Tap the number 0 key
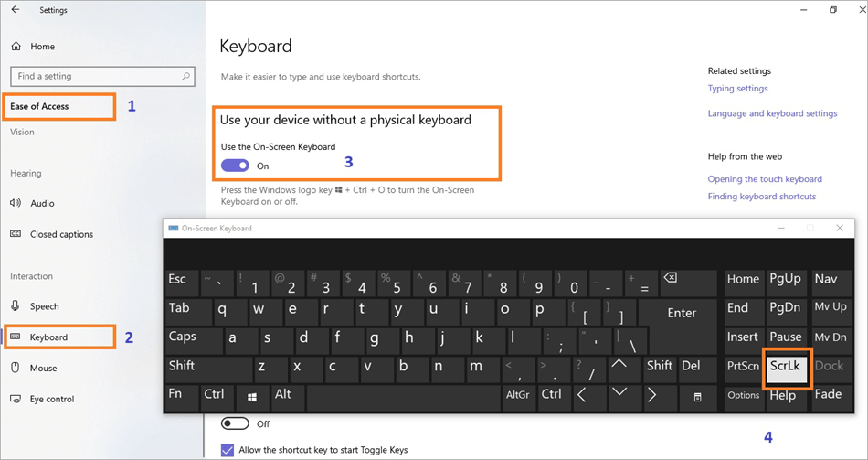The width and height of the screenshot is (868, 460). [571, 283]
